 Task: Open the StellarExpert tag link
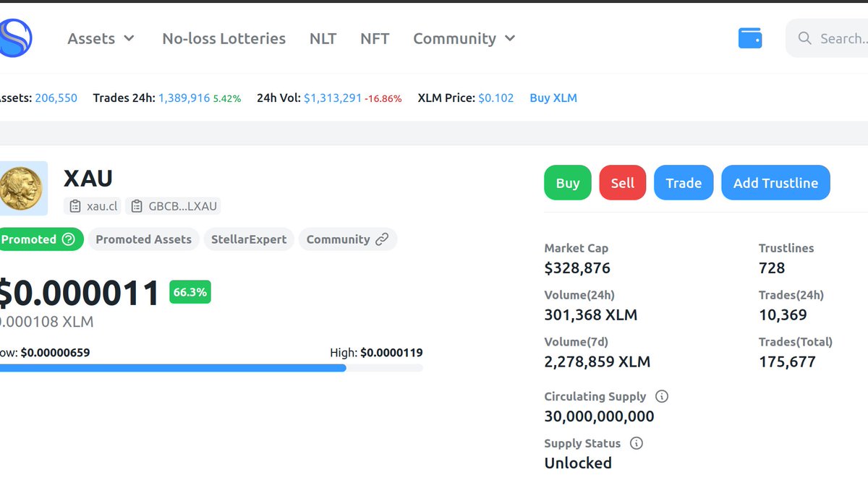(249, 239)
